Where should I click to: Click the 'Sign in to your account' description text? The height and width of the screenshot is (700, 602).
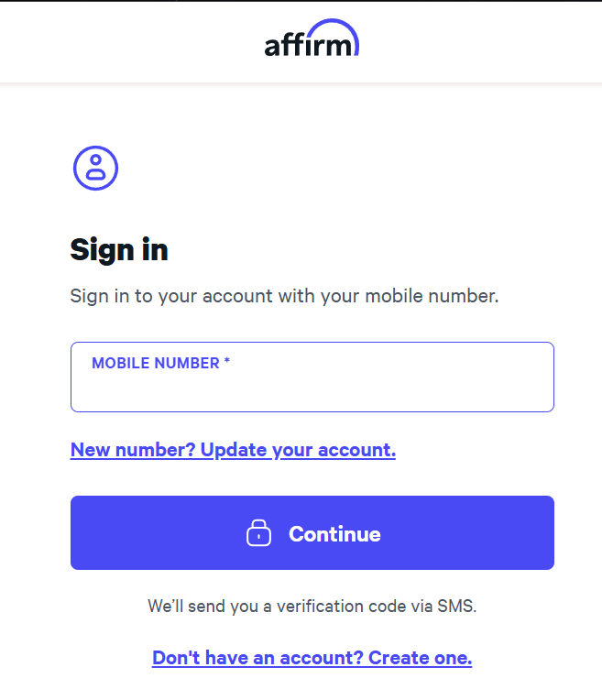click(284, 297)
